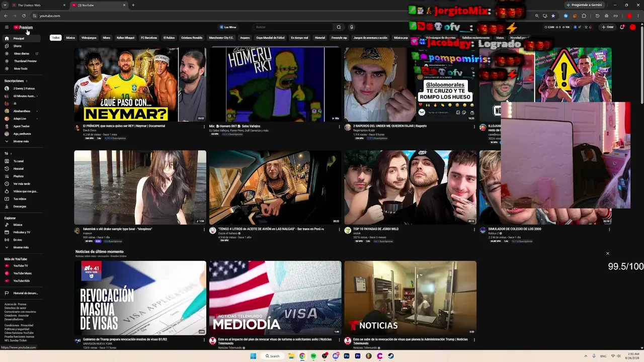This screenshot has height=362, width=644.
Task: Open Películas y TV under Explorar
Action: pos(22,232)
